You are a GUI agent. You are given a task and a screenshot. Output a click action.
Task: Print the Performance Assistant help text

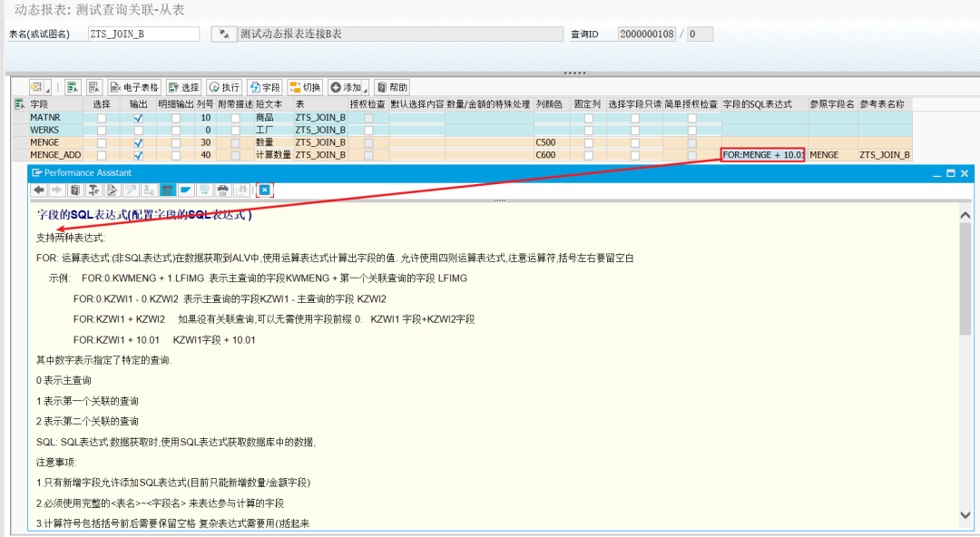(222, 190)
